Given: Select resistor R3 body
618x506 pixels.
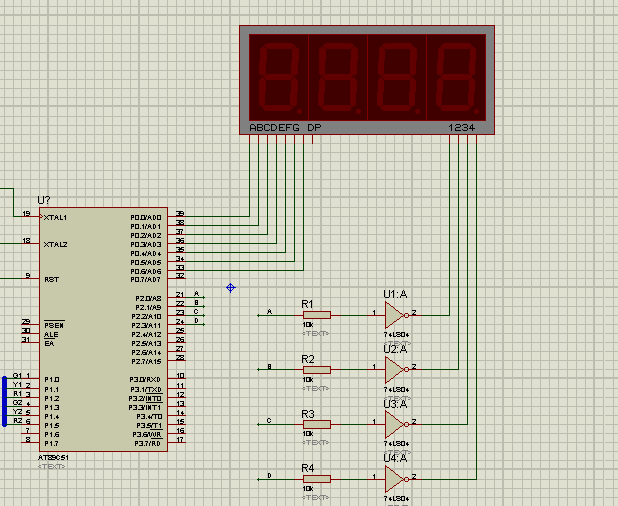Looking at the screenshot, I should click(317, 424).
